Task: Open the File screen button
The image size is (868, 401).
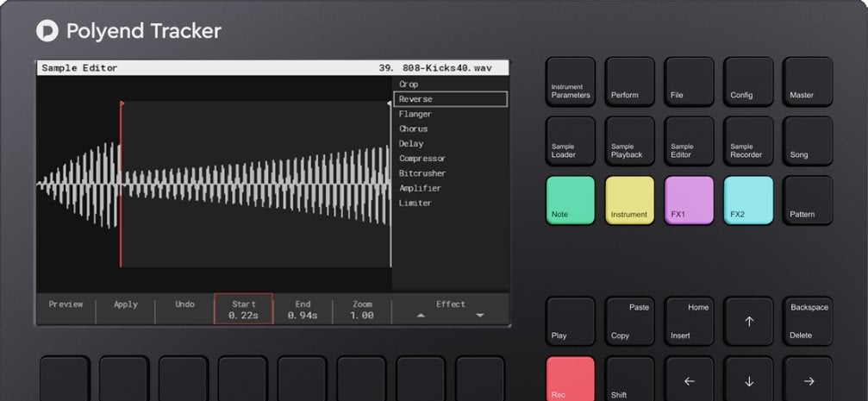Action: click(689, 82)
